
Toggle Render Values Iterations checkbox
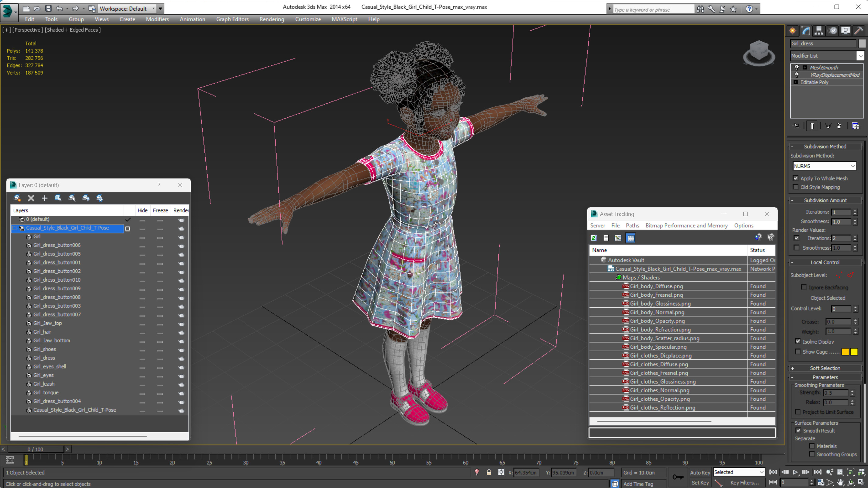797,238
